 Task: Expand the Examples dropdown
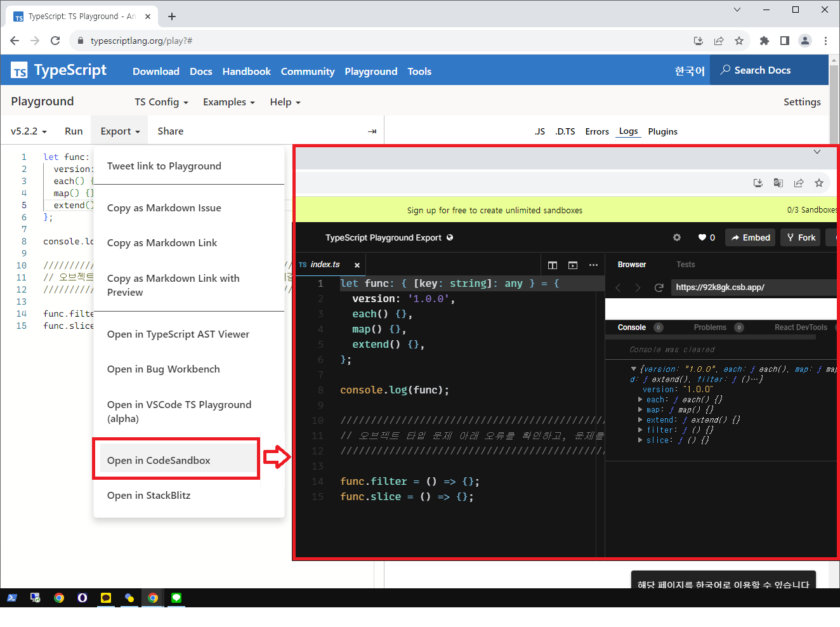pyautogui.click(x=229, y=102)
